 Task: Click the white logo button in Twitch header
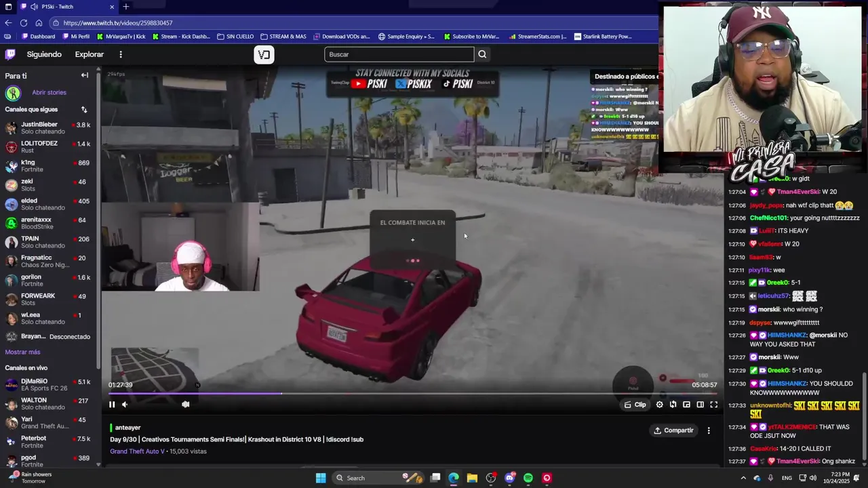264,55
